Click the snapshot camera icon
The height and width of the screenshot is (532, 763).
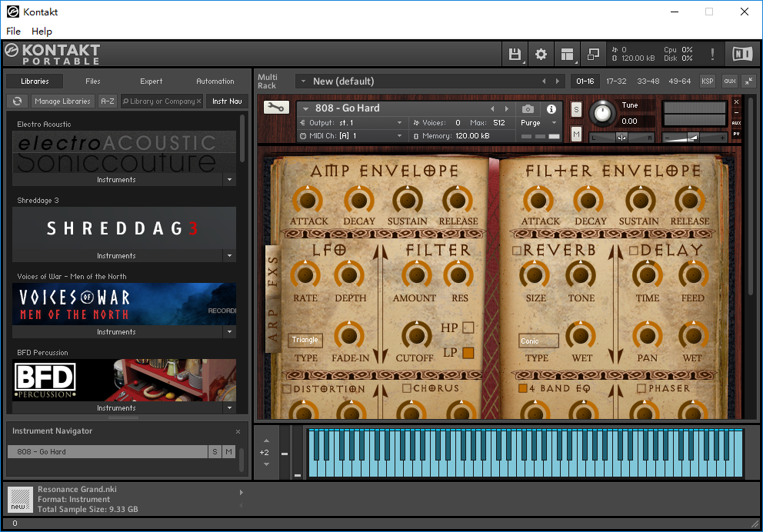pos(528,109)
